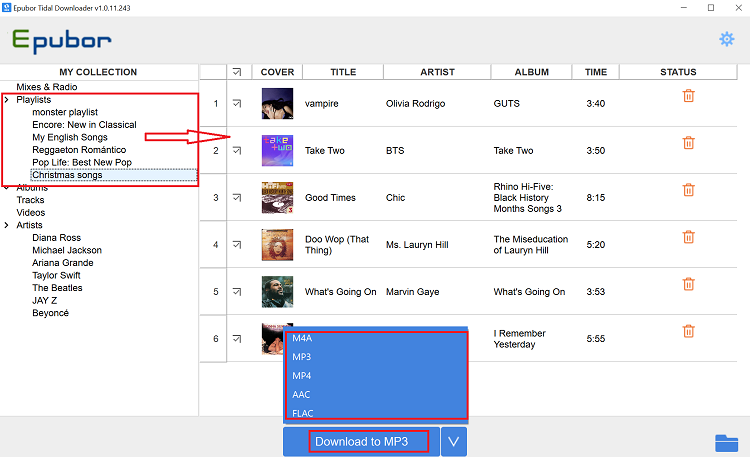Viewport: 750px width, 457px height.
Task: Click the Good Times cover thumbnail
Action: point(277,198)
